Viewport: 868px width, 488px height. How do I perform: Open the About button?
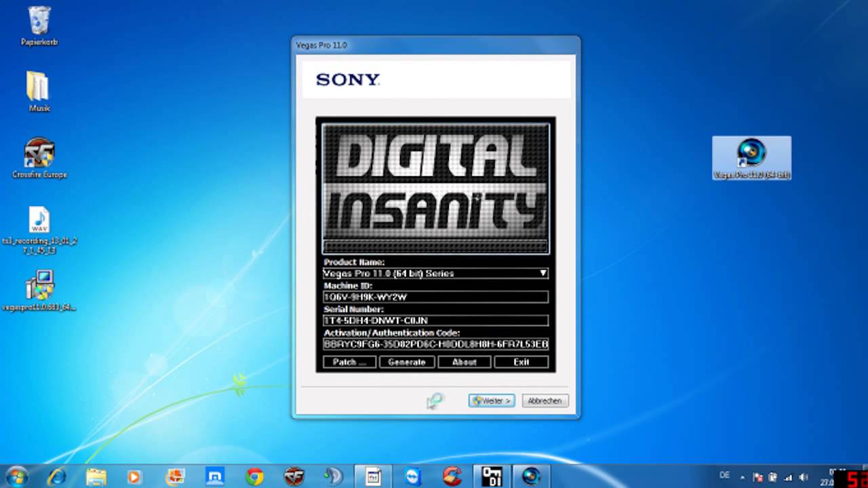coord(465,362)
